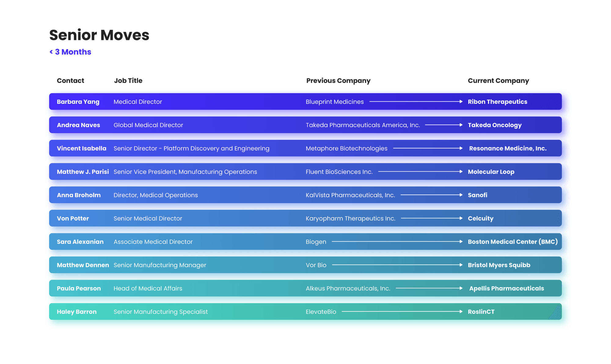Click the '< 3 Months' filter link
This screenshot has width=611, height=364.
click(70, 52)
